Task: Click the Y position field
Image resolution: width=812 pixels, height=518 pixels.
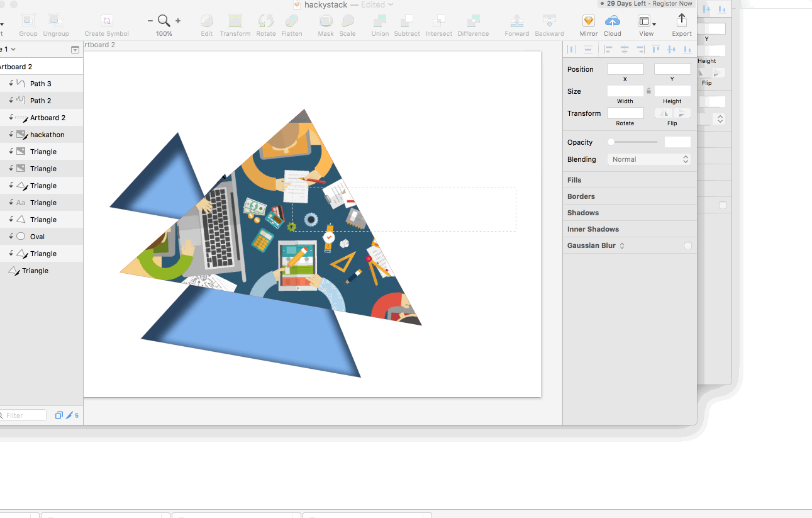Action: pos(672,69)
